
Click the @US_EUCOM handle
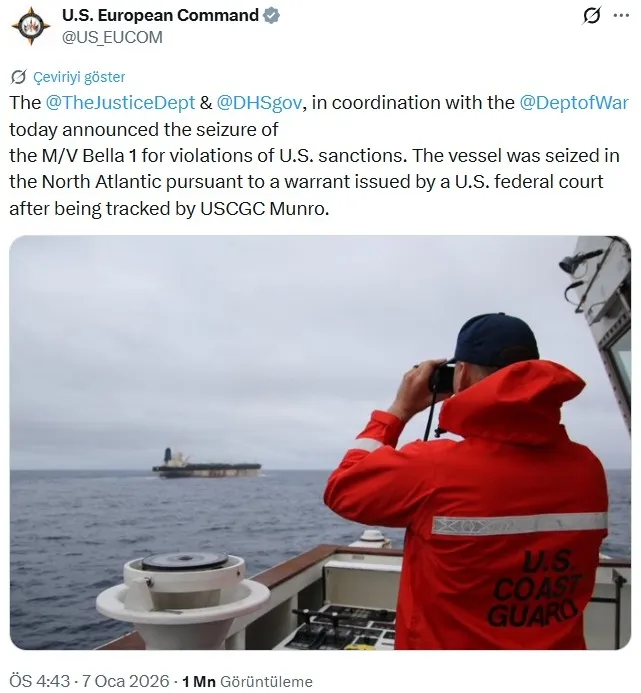(x=112, y=38)
